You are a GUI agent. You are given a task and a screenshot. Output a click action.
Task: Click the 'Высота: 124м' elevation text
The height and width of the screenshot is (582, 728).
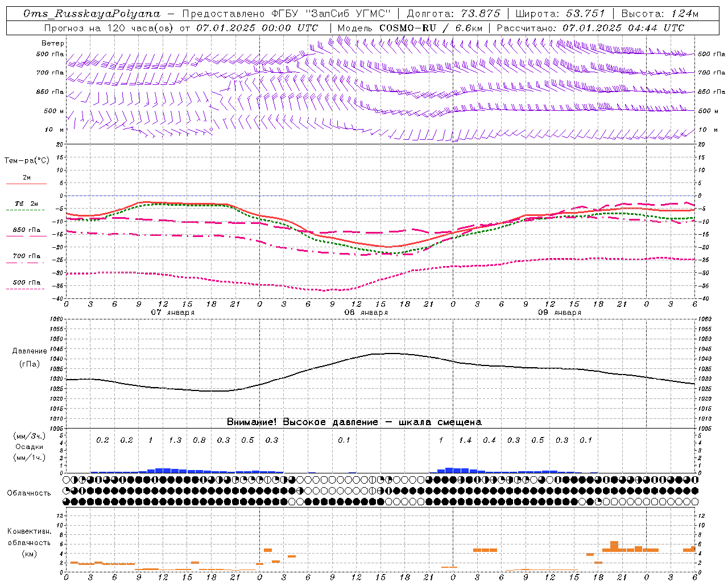point(660,14)
